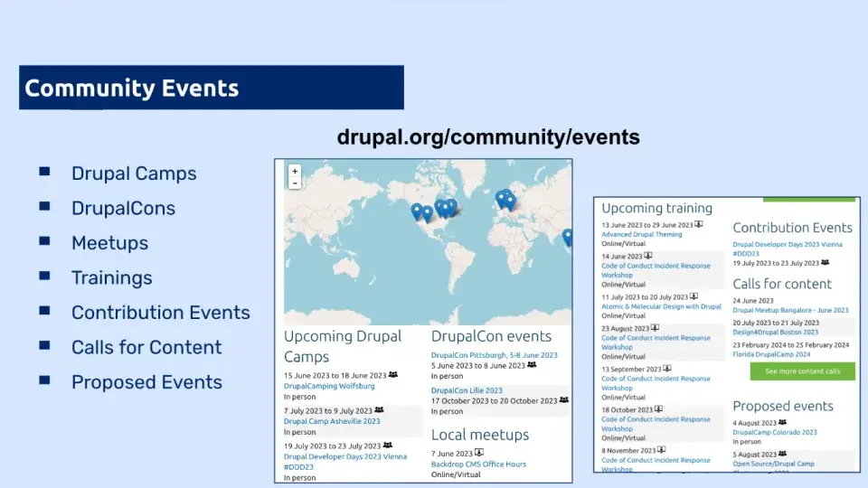Click online icon beside 23 August 2023
Image resolution: width=868 pixels, height=488 pixels.
click(655, 327)
